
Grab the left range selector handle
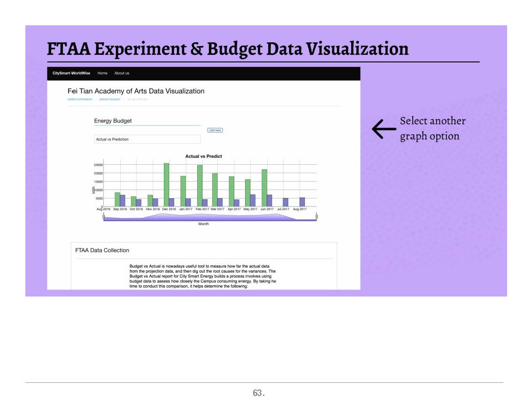[103, 216]
